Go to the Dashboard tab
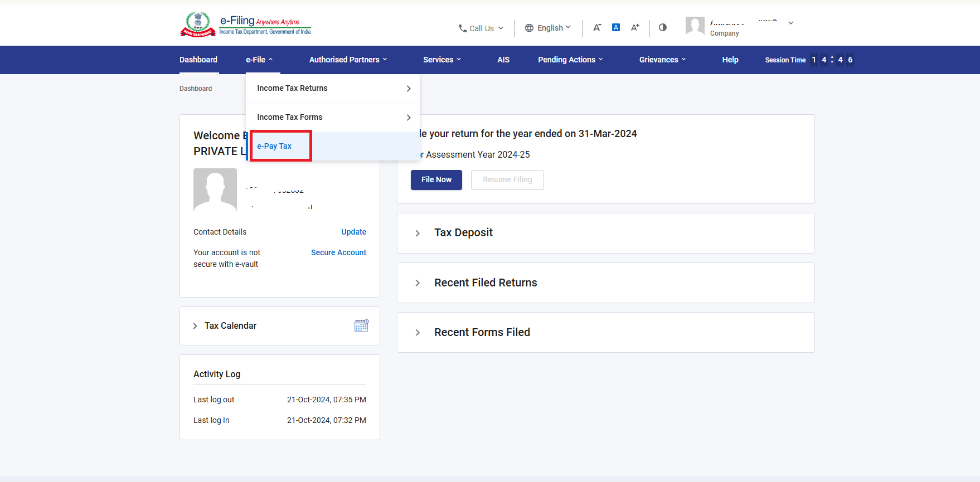The width and height of the screenshot is (980, 482). point(198,60)
